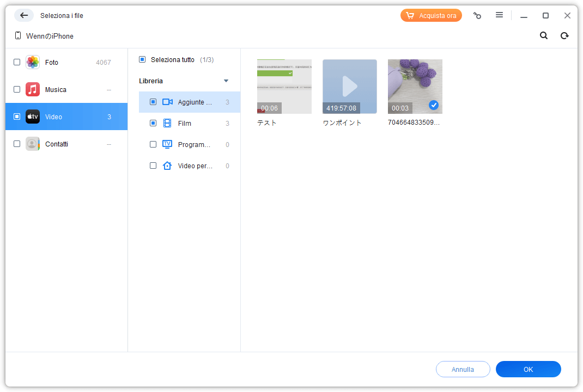The height and width of the screenshot is (392, 583).
Task: Check the Foto category checkbox
Action: coord(17,62)
